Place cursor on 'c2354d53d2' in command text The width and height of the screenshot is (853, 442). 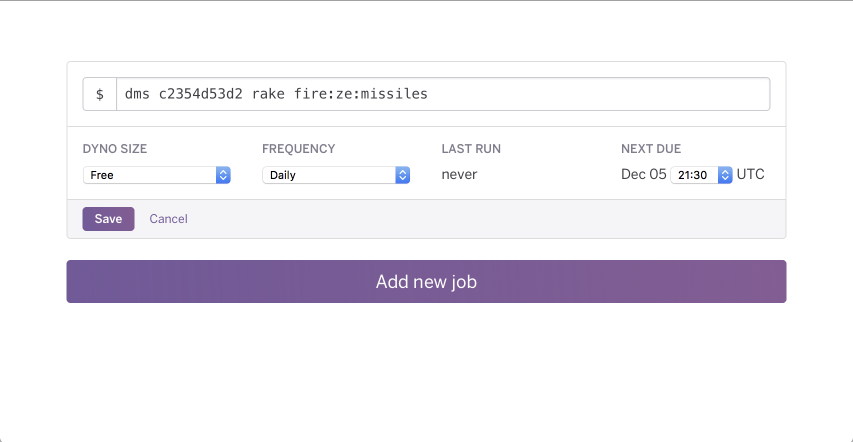(x=201, y=94)
